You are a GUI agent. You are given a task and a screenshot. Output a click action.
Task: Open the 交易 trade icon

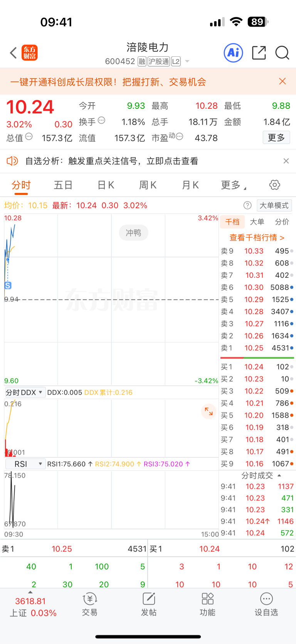(89, 604)
